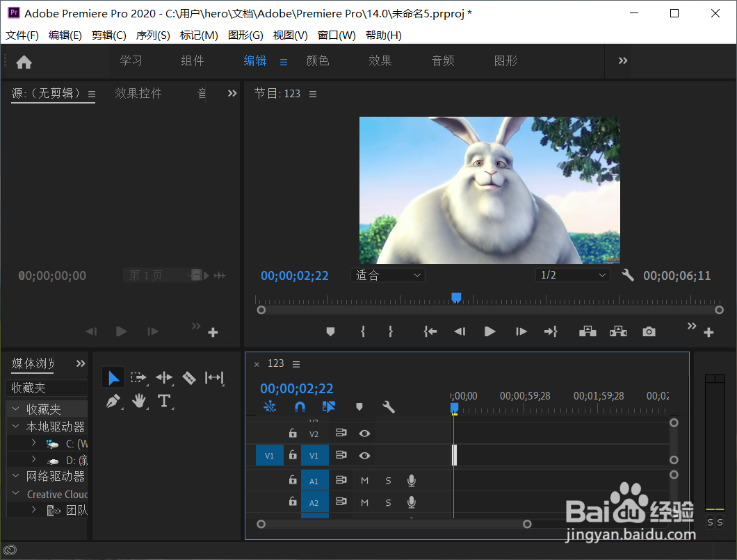Toggle lock on V1 track
Viewport: 737px width, 560px height.
(x=293, y=454)
